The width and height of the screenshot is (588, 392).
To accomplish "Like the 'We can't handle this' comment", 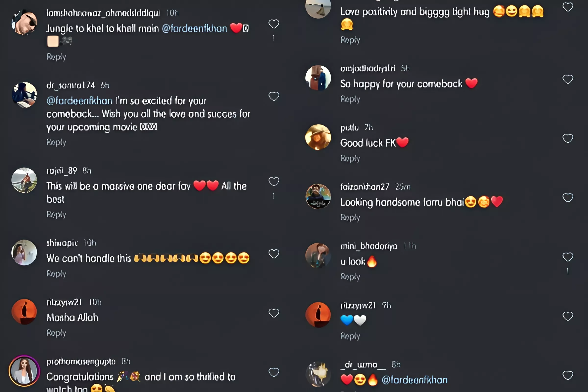I will point(274,254).
